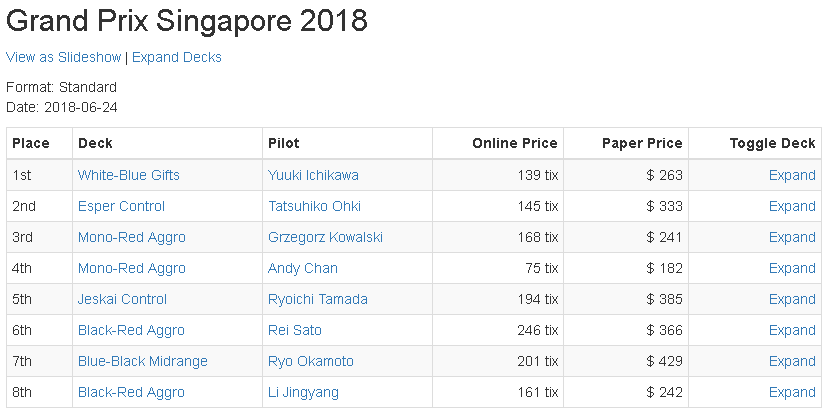
Task: View pilot Ryoichi Tamada's page
Action: point(318,299)
